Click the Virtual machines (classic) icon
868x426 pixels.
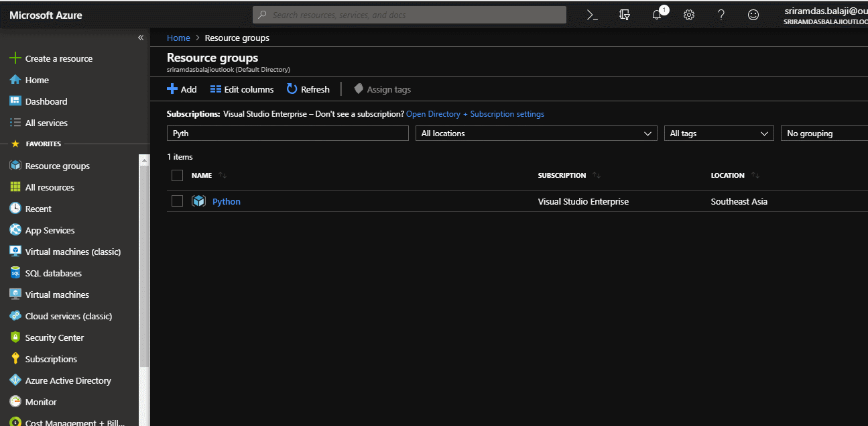[x=15, y=252]
